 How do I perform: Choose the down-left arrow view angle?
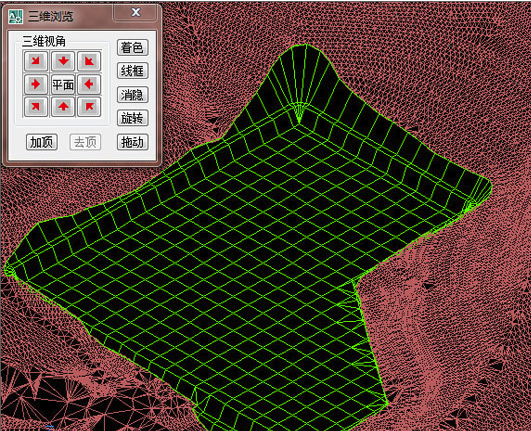click(89, 61)
